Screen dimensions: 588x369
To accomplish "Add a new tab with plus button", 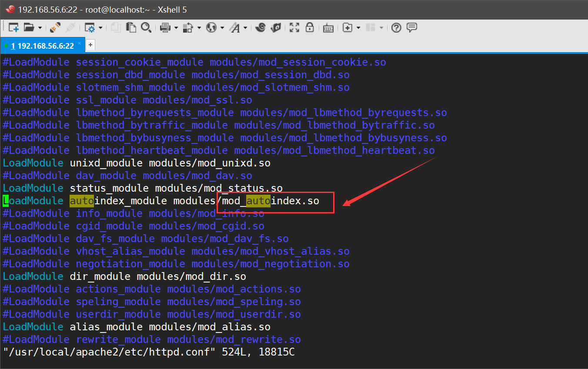I will click(x=90, y=45).
